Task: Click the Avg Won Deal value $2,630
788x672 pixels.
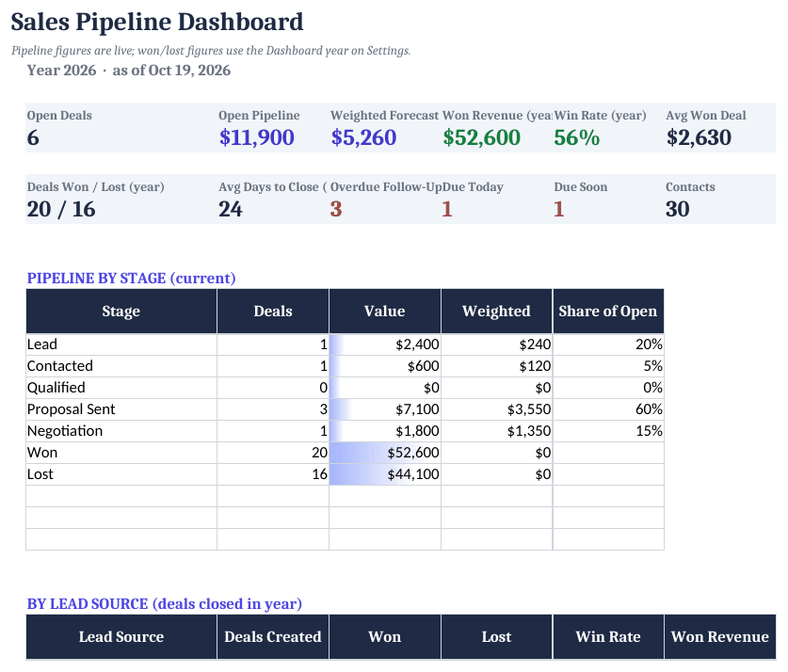Action: tap(699, 137)
